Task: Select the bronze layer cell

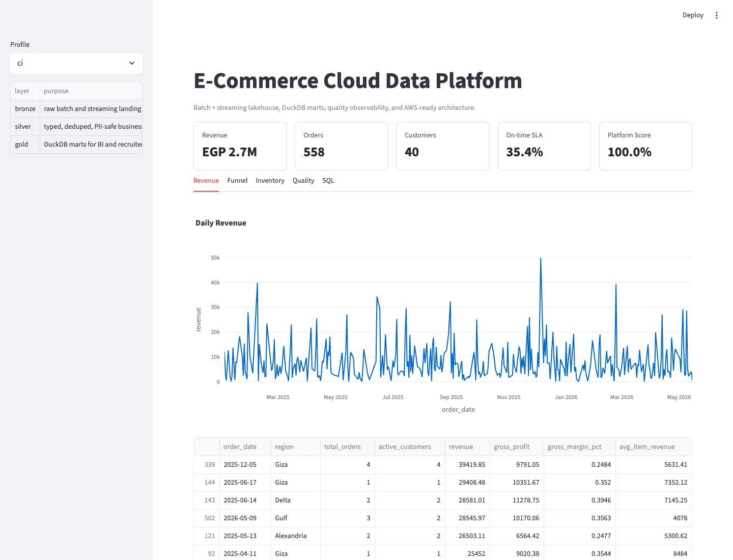Action: (25, 109)
